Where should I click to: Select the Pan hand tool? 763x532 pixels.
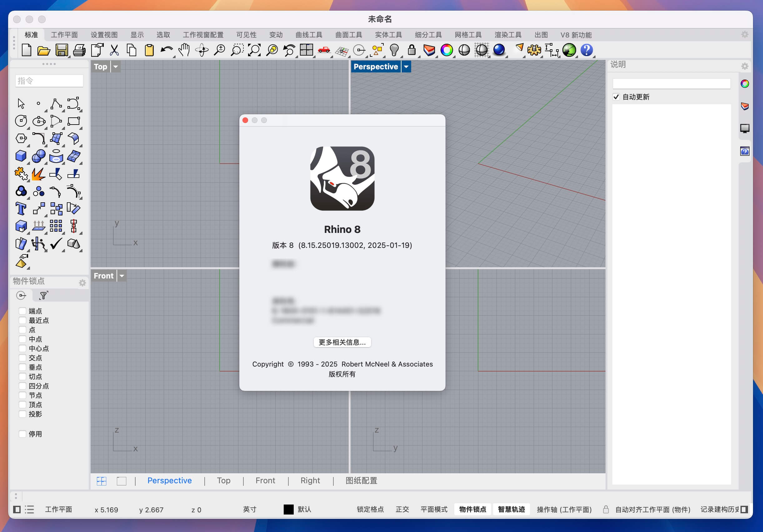click(x=184, y=50)
